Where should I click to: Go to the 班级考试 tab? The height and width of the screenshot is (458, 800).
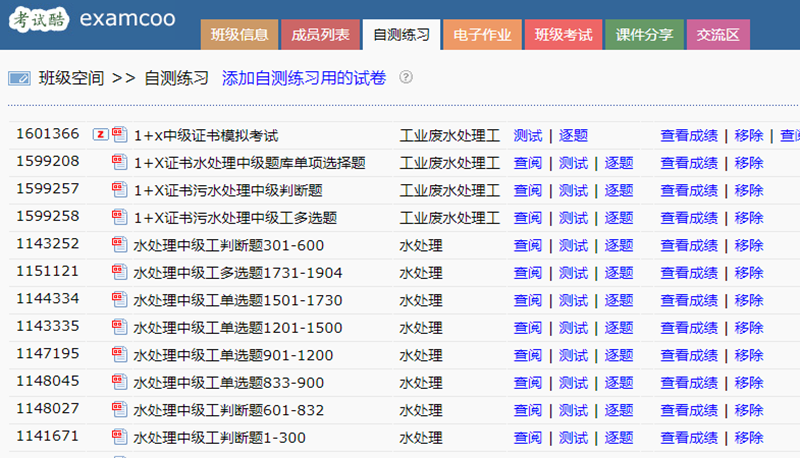point(562,35)
